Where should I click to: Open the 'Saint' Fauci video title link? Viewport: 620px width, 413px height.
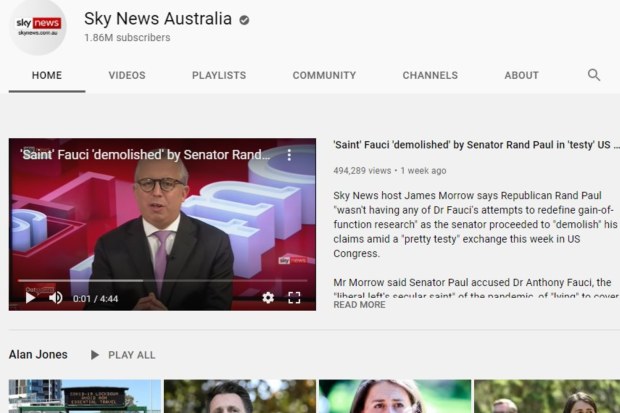click(x=476, y=145)
